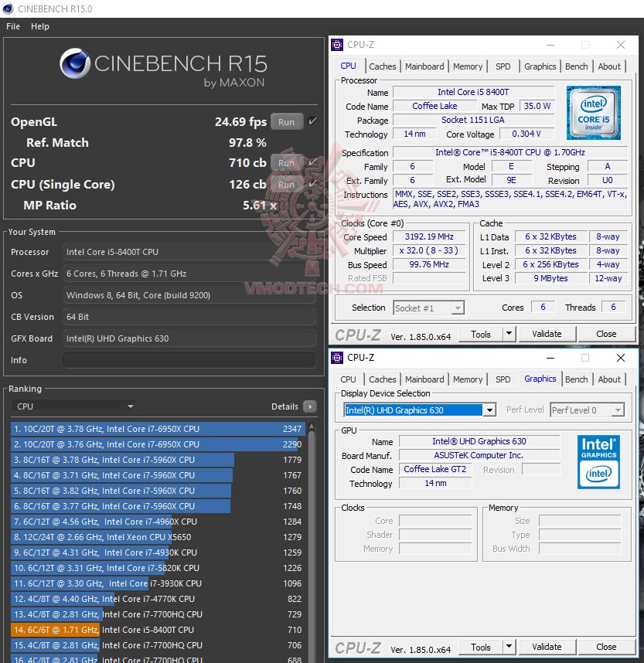This screenshot has height=663, width=644.
Task: Switch to About tab in lower CPU-Z window
Action: (x=609, y=379)
